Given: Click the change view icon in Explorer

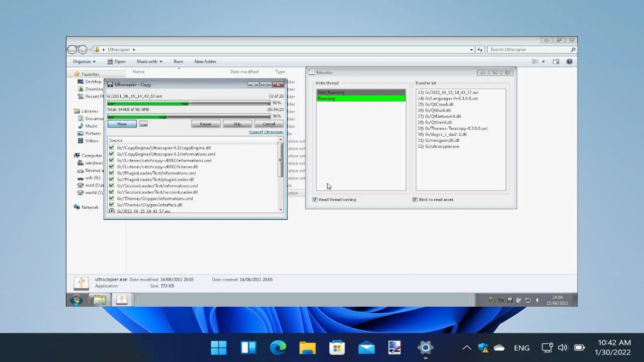Looking at the screenshot, I should pos(535,61).
